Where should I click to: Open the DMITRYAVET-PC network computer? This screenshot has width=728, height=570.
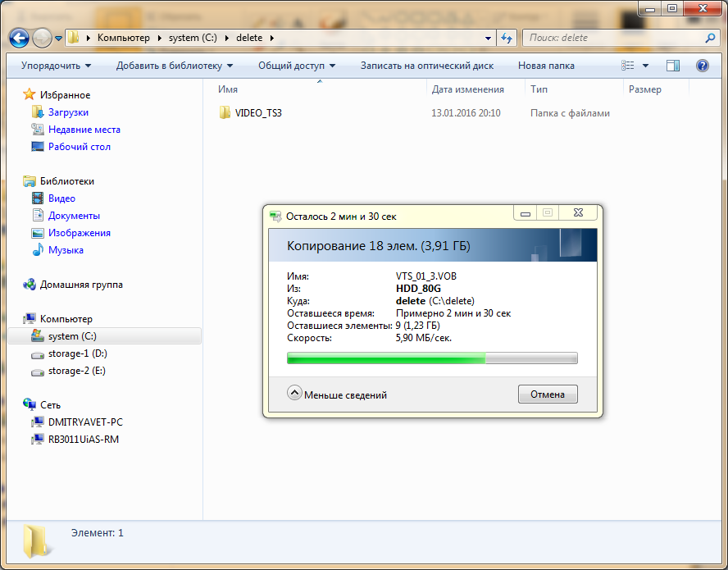[85, 422]
